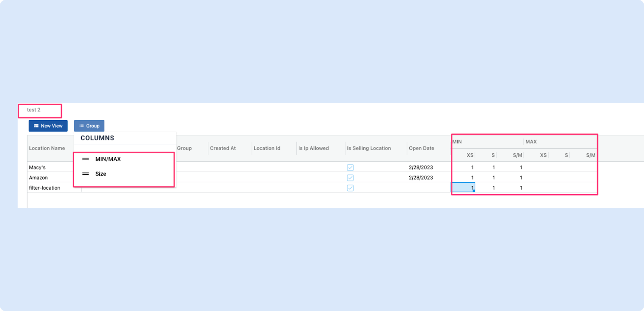
Task: Click Macy's Open Date cell 2/28/2023
Action: 421,168
